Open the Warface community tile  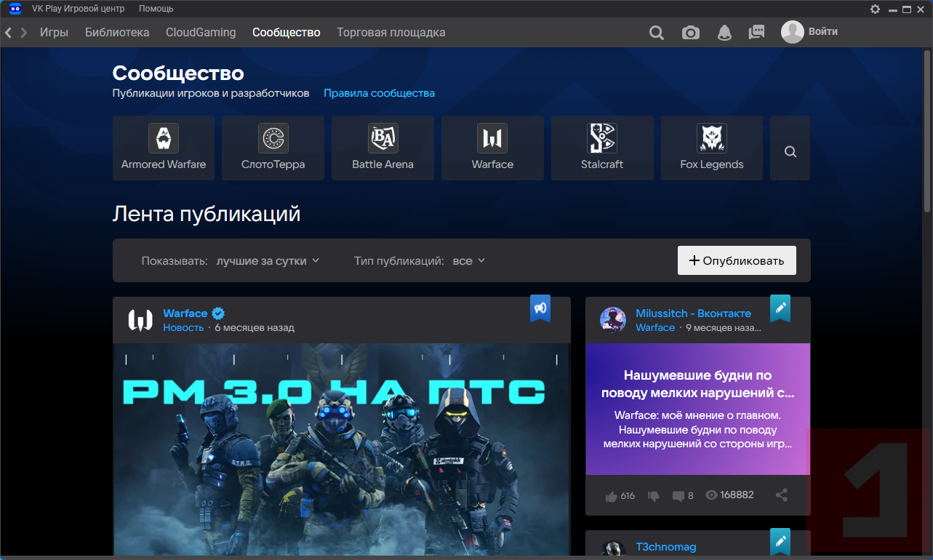pyautogui.click(x=492, y=148)
